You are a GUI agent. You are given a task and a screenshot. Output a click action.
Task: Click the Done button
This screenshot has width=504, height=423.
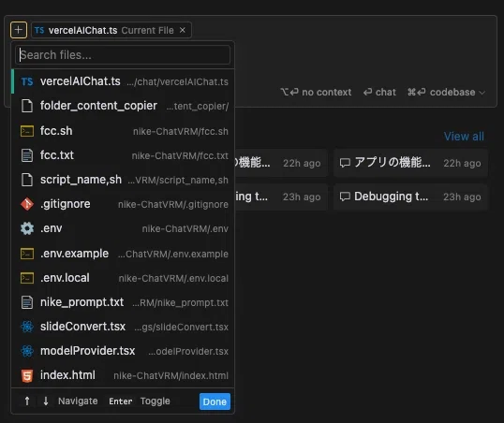click(215, 401)
